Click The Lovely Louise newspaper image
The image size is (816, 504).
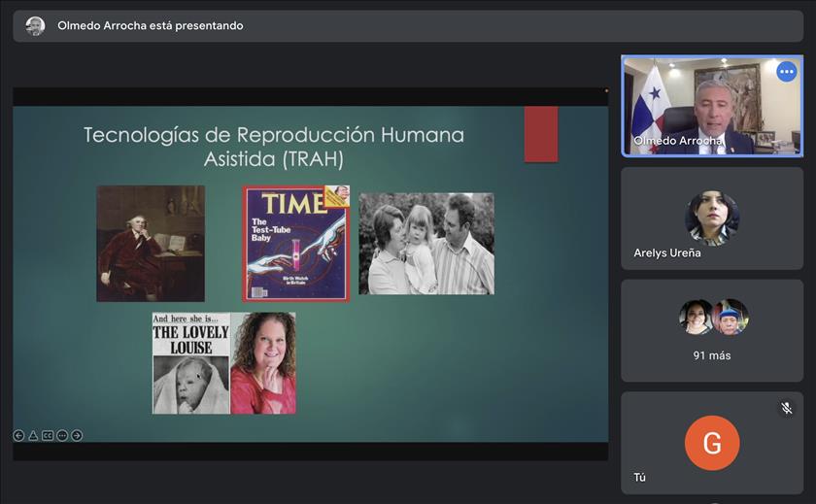[190, 363]
